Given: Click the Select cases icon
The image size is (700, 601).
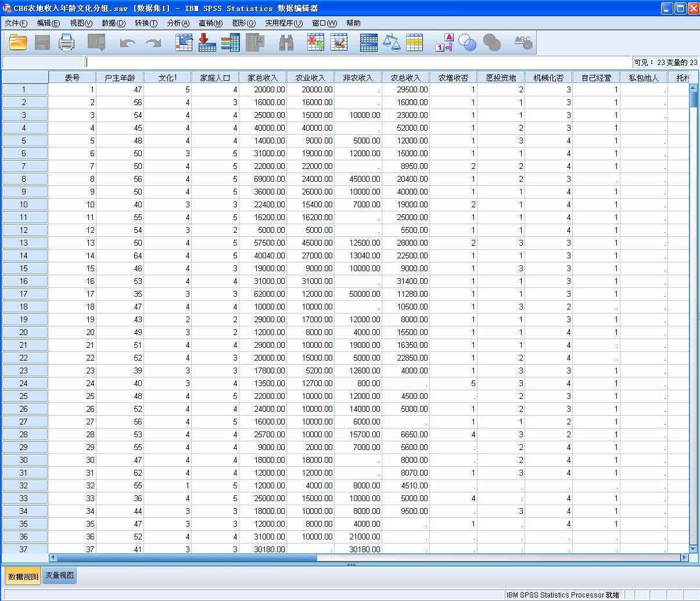Looking at the screenshot, I should coord(414,42).
